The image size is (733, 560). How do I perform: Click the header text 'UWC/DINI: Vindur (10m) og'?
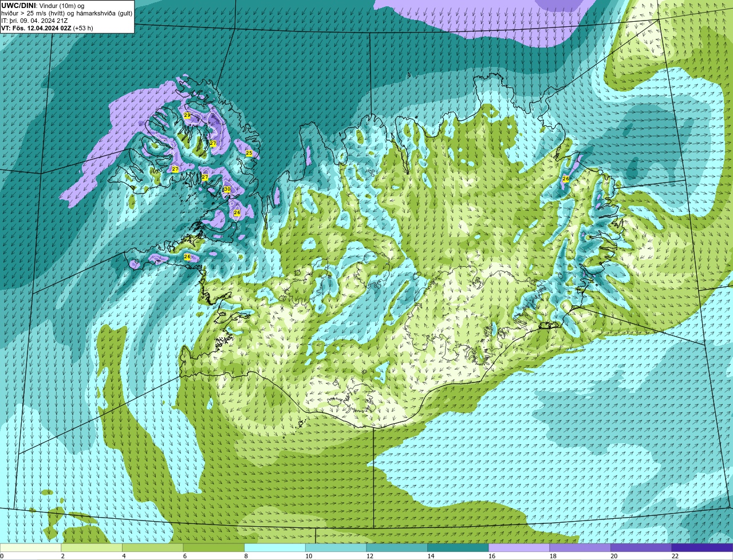coord(42,6)
